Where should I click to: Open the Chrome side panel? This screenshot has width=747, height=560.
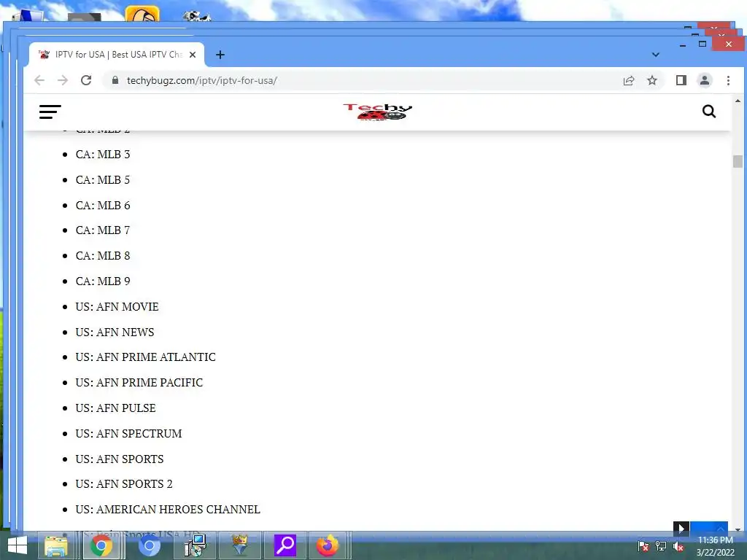(x=681, y=80)
